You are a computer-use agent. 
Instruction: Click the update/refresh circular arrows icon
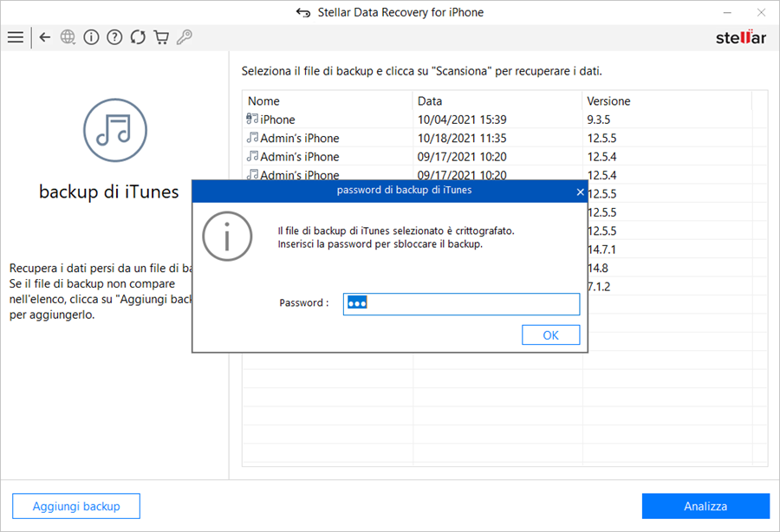(138, 37)
